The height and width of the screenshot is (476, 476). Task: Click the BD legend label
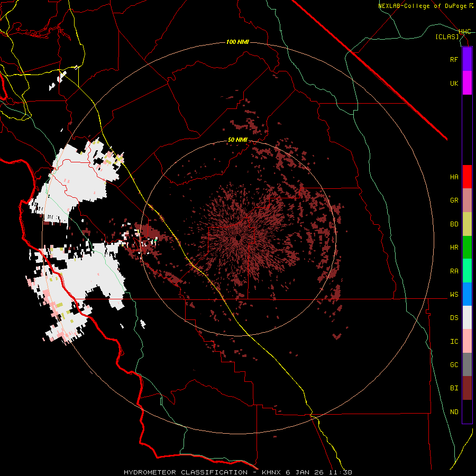tap(454, 224)
